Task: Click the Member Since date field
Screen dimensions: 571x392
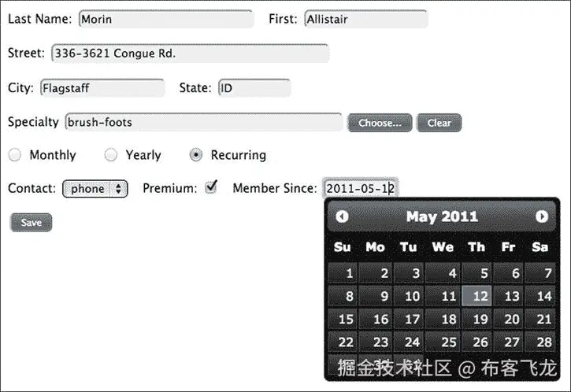Action: (361, 189)
